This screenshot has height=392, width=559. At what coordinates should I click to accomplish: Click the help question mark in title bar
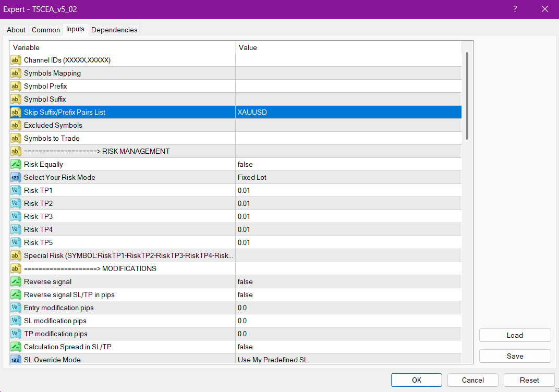pos(515,9)
